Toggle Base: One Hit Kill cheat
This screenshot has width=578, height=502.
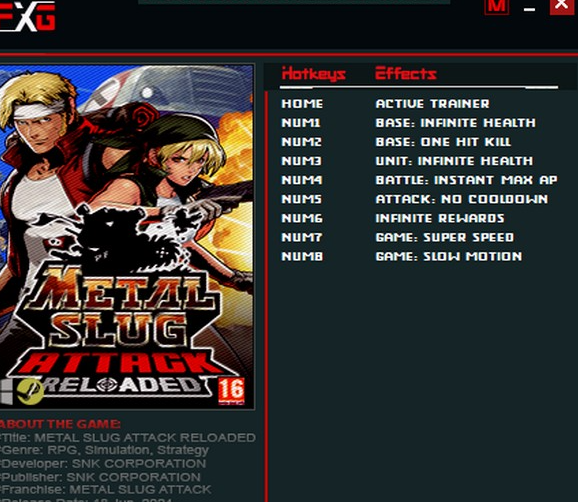pos(443,142)
